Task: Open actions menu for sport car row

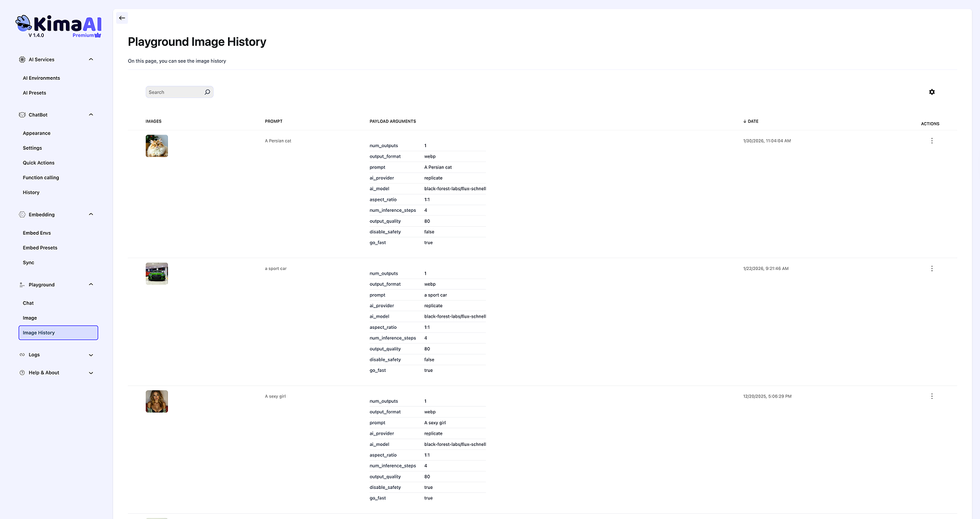Action: [x=932, y=269]
